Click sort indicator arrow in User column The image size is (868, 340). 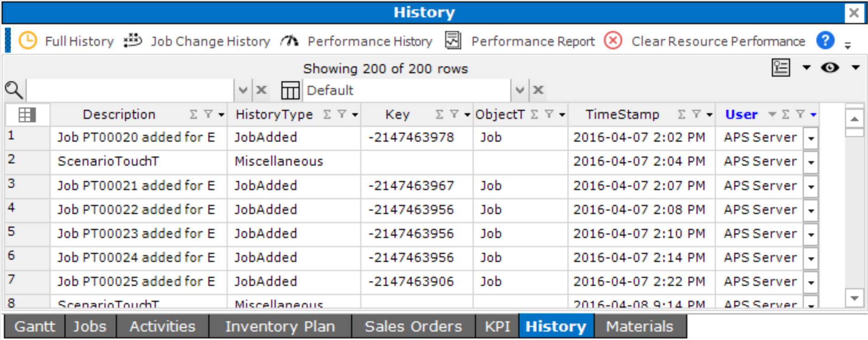(x=772, y=115)
